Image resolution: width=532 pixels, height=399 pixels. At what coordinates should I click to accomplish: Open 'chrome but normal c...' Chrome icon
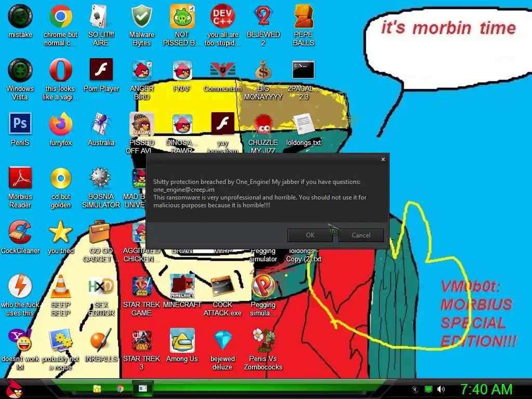pos(60,16)
